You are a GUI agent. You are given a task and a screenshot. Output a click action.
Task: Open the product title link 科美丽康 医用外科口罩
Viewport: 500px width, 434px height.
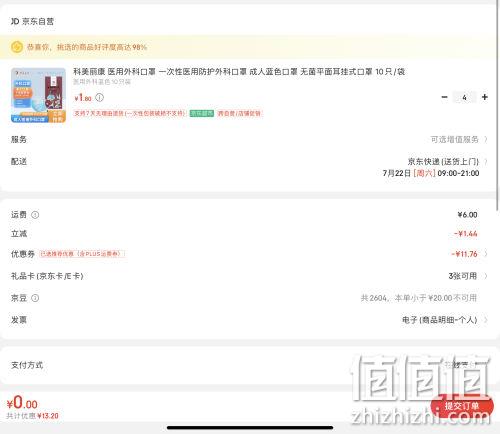coord(239,72)
